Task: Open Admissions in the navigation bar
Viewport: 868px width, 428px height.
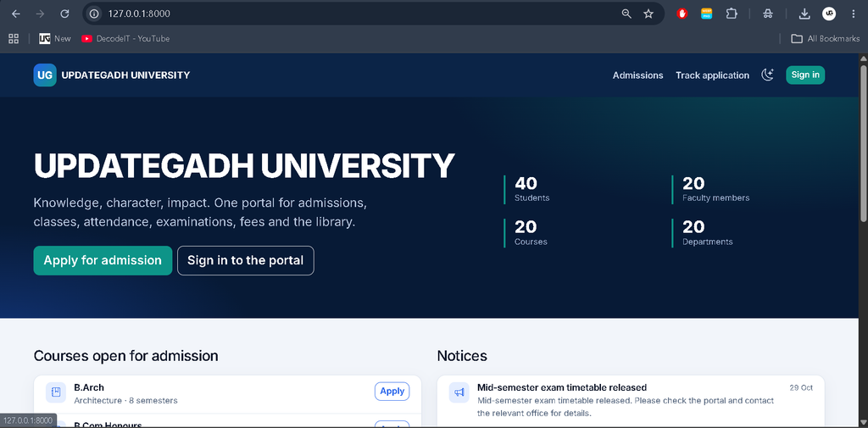Action: coord(637,75)
